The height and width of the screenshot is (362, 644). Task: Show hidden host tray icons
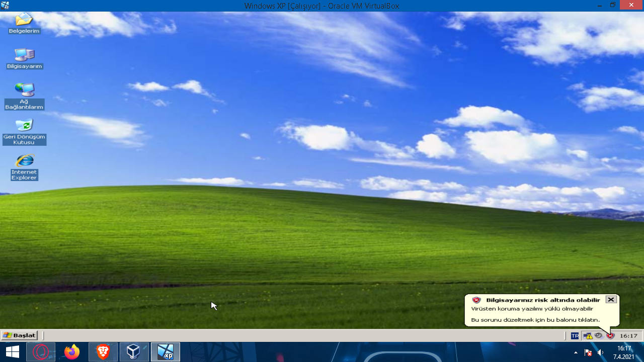pyautogui.click(x=576, y=352)
